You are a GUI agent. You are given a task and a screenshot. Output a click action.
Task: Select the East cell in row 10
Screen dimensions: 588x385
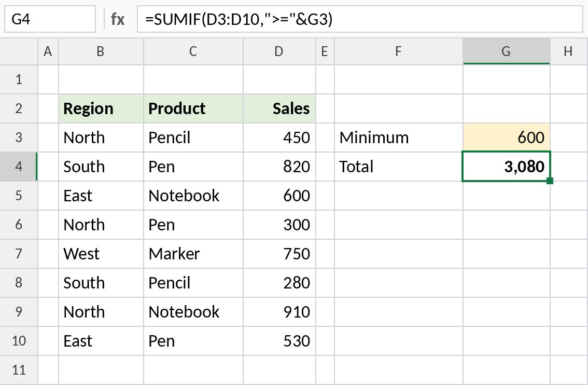click(101, 341)
